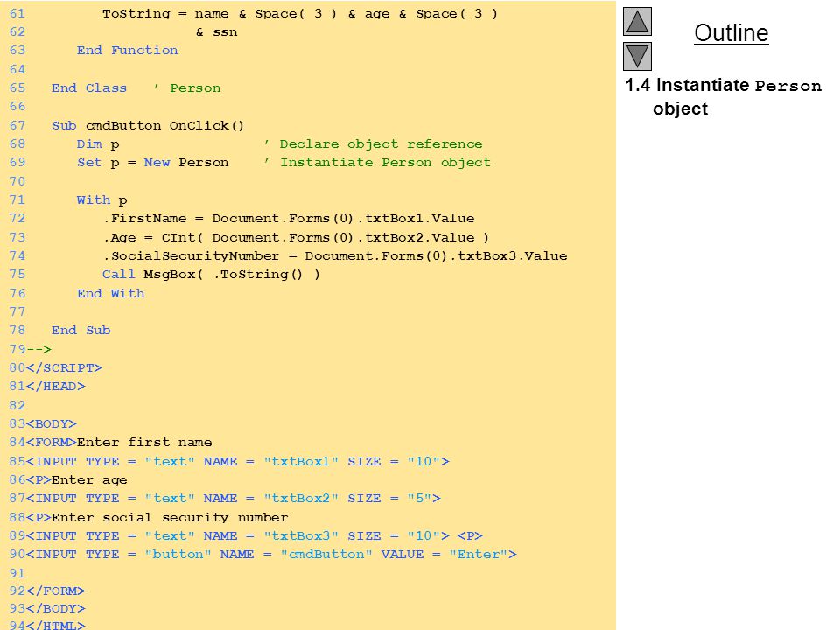The width and height of the screenshot is (840, 630).
Task: Click the '-->' comment close line 79
Action: 39,349
